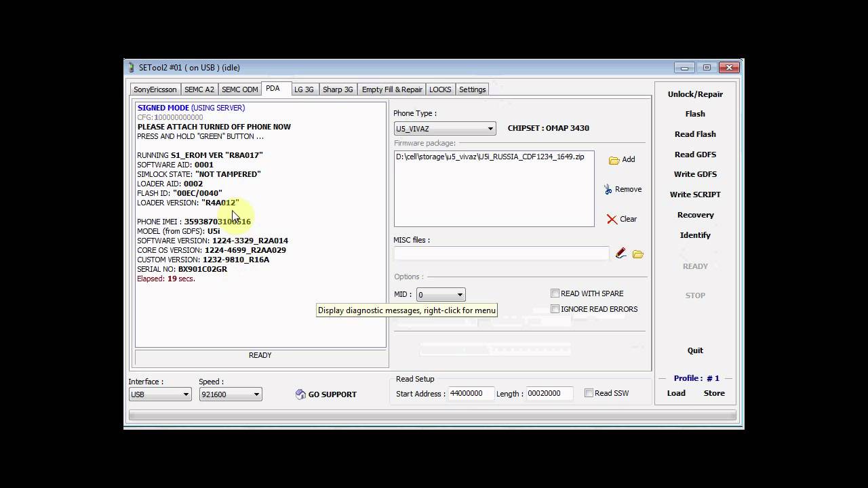The height and width of the screenshot is (488, 868).
Task: Switch to the LOCKS tab
Action: click(x=440, y=89)
